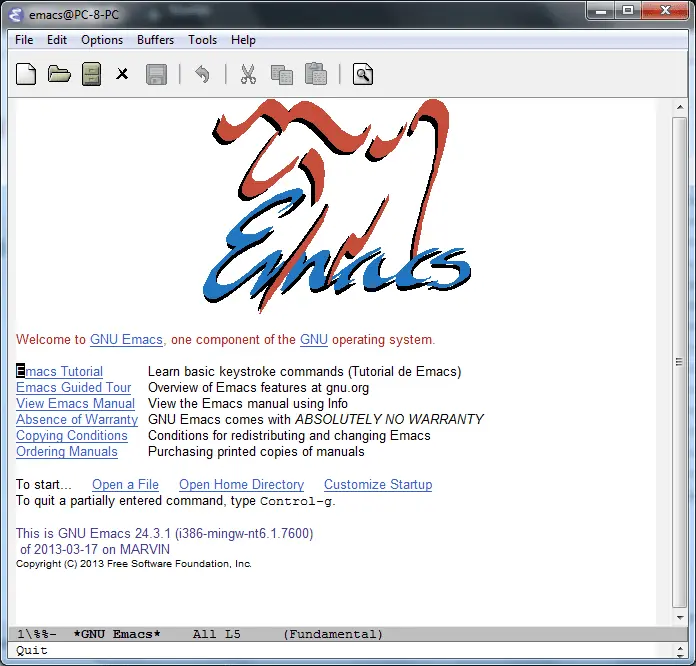Click the Open File folder icon
The height and width of the screenshot is (666, 696).
tap(59, 74)
